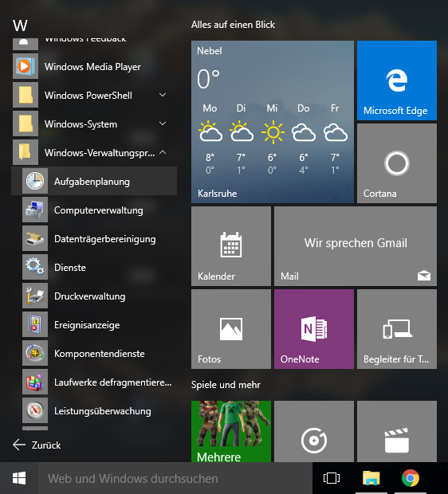Click in the Web und Windows durchsuchen search box
Screen dimensions: 448x494
coord(175,478)
